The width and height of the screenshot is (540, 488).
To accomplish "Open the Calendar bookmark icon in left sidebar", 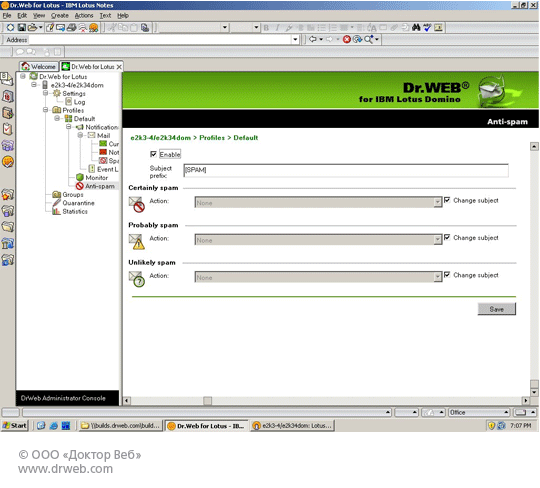I will pyautogui.click(x=7, y=96).
